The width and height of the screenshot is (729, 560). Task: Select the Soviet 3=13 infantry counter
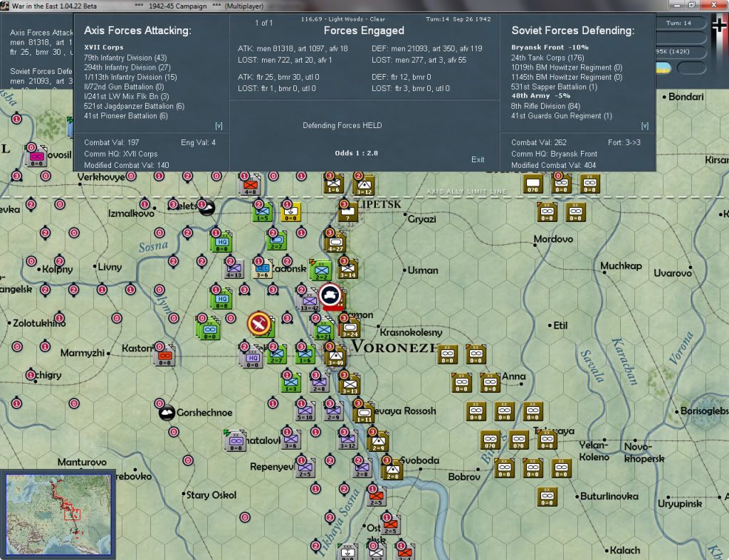point(350,385)
